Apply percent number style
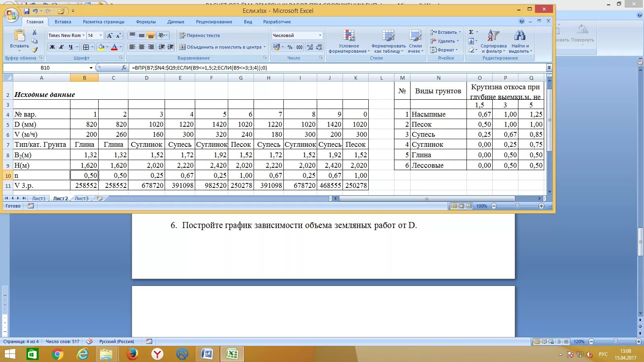Image resolution: width=644 pixels, height=362 pixels. [x=290, y=47]
